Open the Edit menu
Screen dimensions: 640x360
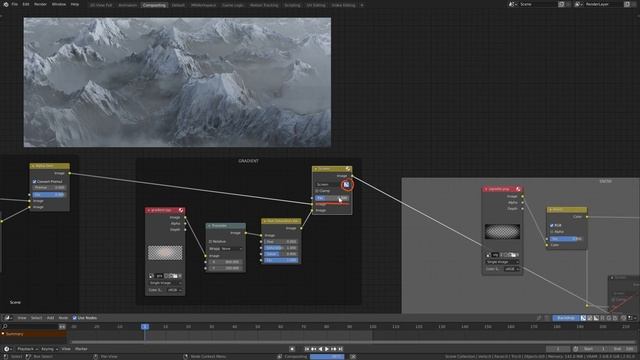(x=26, y=4)
